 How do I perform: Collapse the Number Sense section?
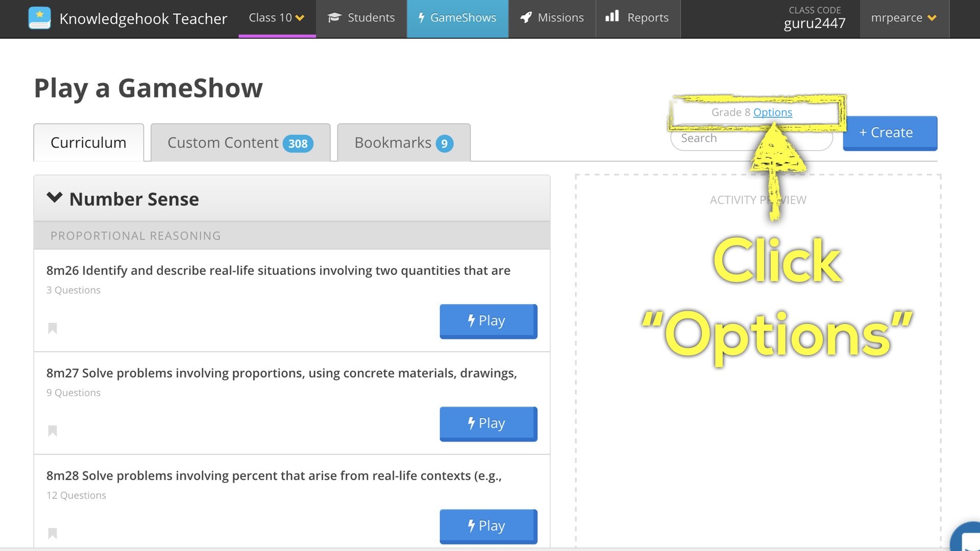pyautogui.click(x=56, y=198)
